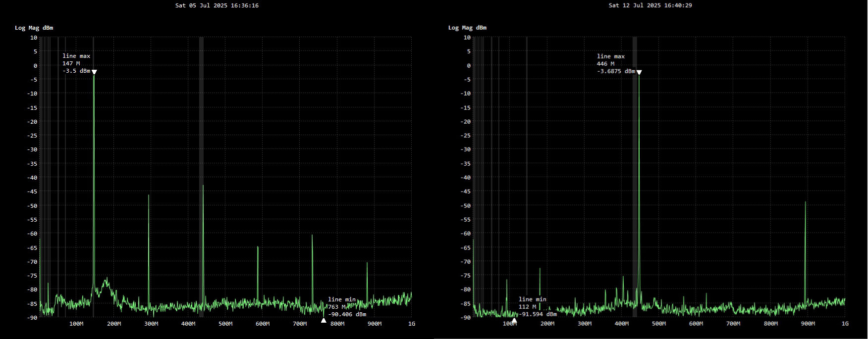Image resolution: width=868 pixels, height=339 pixels.
Task: Click the '500M' x-axis label on 05 Jul plot
Action: tap(225, 324)
